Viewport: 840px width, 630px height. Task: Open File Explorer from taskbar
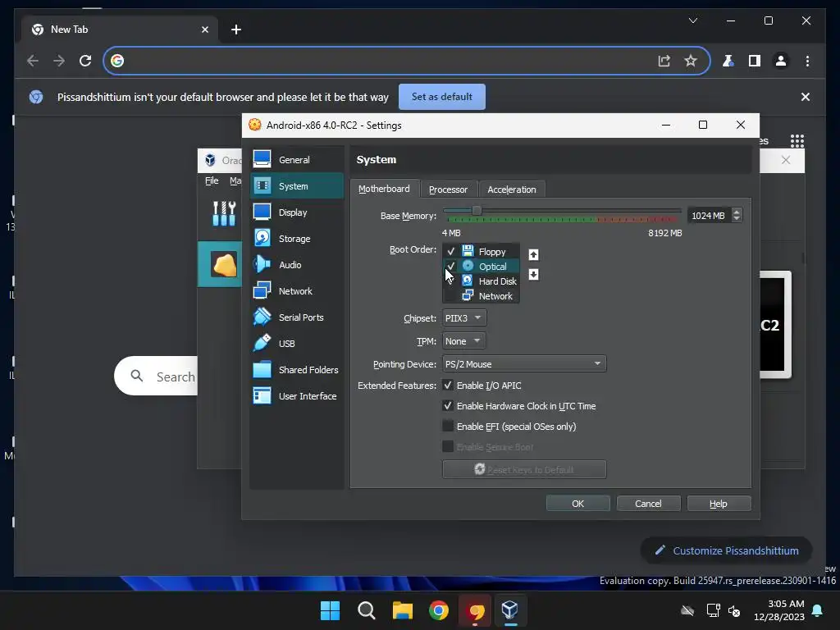coord(402,610)
